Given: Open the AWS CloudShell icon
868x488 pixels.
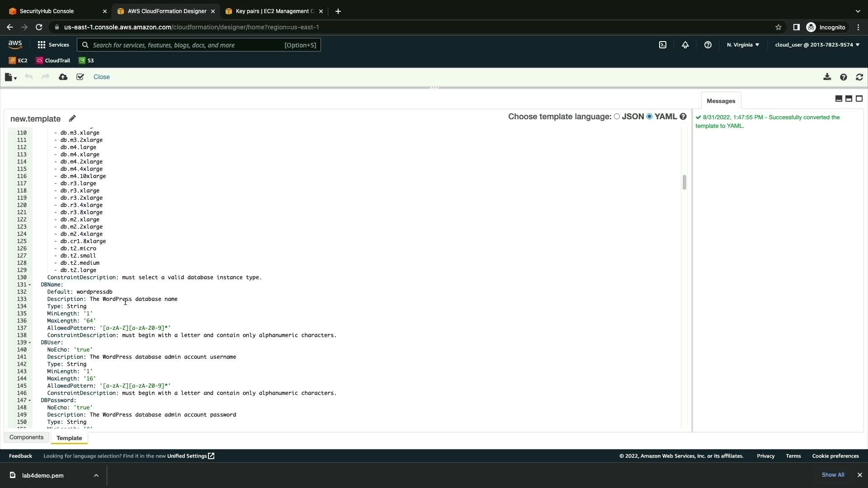Looking at the screenshot, I should (663, 45).
